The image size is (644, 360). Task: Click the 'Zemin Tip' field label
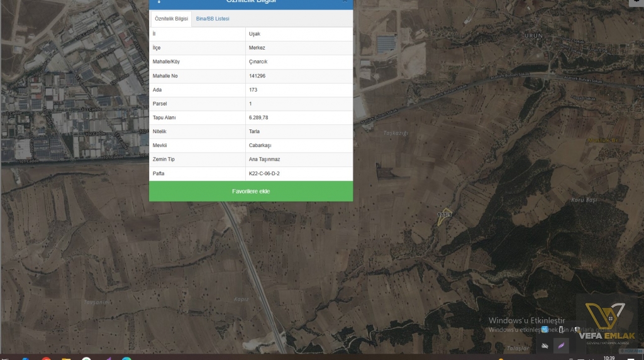[164, 160]
